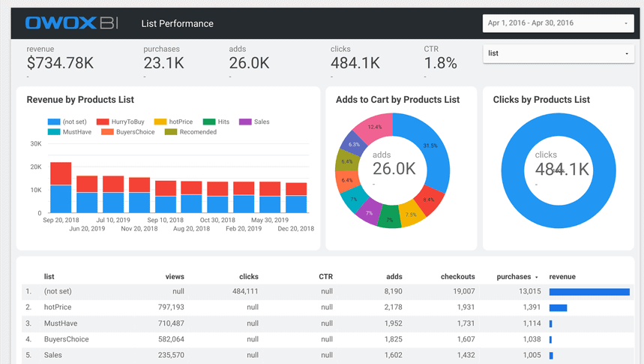Select the MustHave teal legend swatch
Screen dimensions: 644x364
[54, 132]
